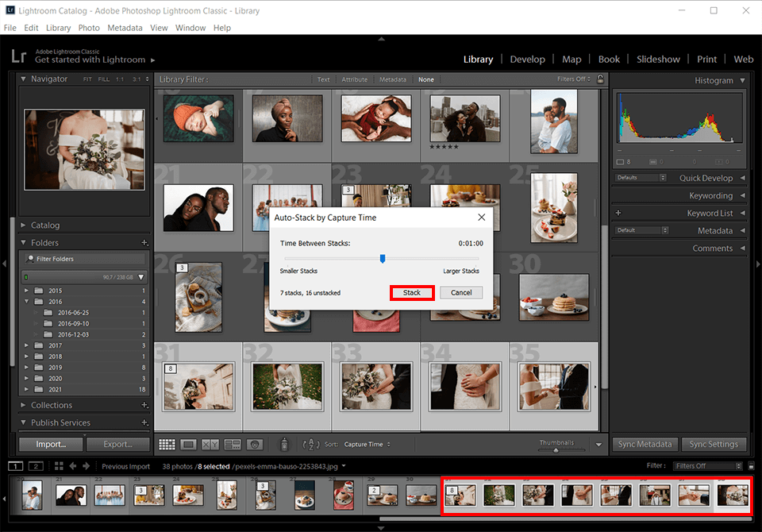Open the Map module
This screenshot has height=532, width=762.
(x=571, y=60)
